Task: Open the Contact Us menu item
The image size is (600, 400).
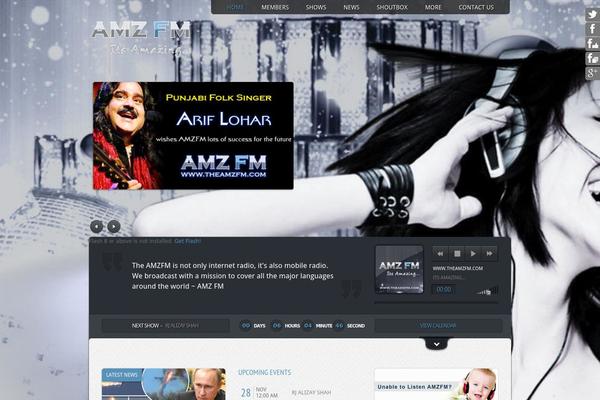Action: pyautogui.click(x=476, y=7)
